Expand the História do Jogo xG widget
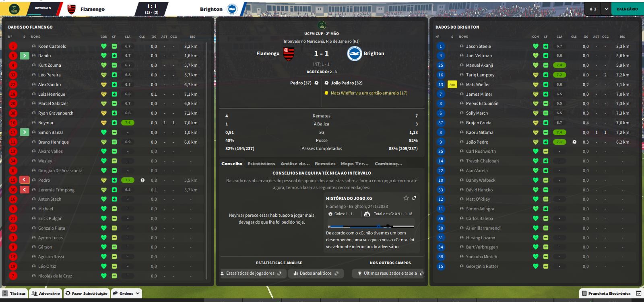 tap(414, 198)
